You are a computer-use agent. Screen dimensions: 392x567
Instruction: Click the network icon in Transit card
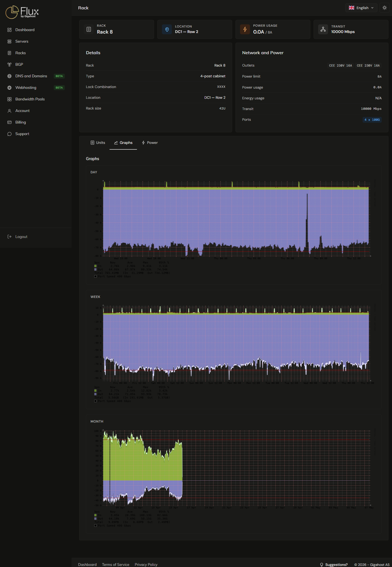pyautogui.click(x=323, y=29)
